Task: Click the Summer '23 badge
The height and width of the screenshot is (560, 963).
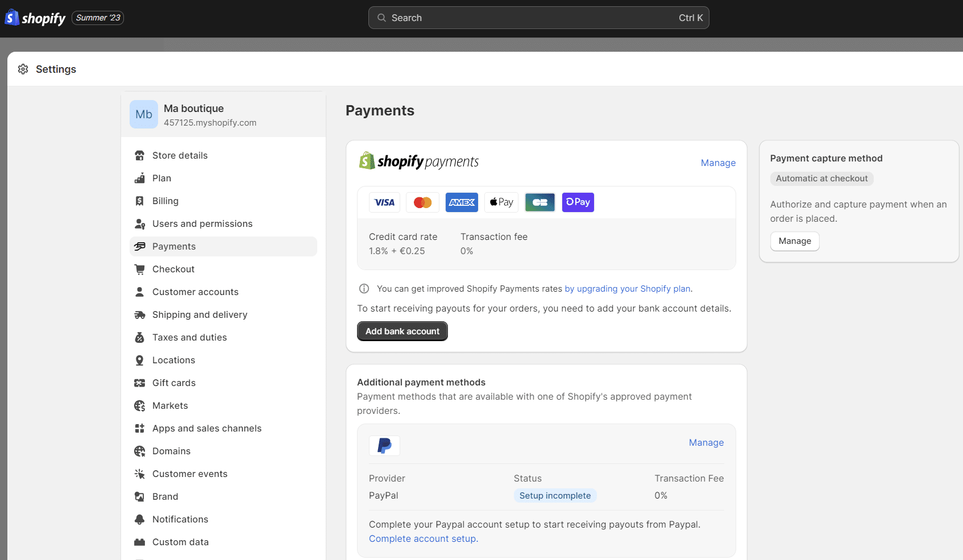Action: tap(98, 18)
